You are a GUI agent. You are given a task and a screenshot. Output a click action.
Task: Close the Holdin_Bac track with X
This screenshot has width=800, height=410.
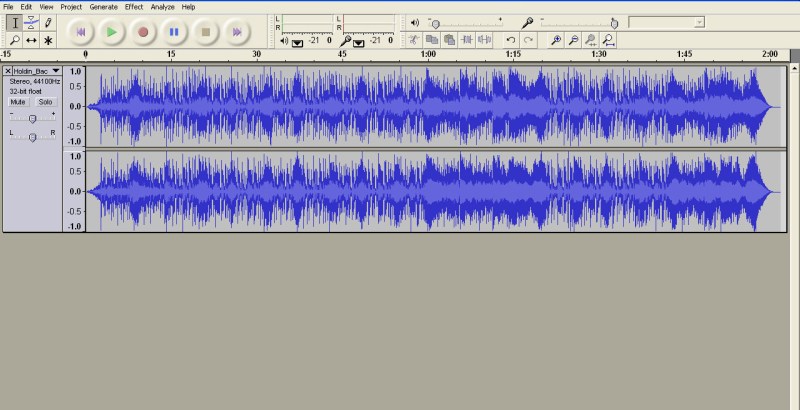click(8, 71)
